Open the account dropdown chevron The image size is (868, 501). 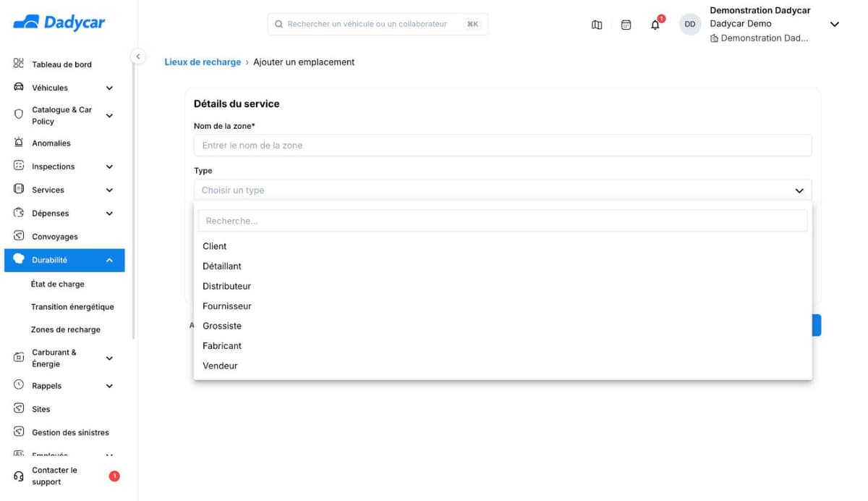pos(834,25)
